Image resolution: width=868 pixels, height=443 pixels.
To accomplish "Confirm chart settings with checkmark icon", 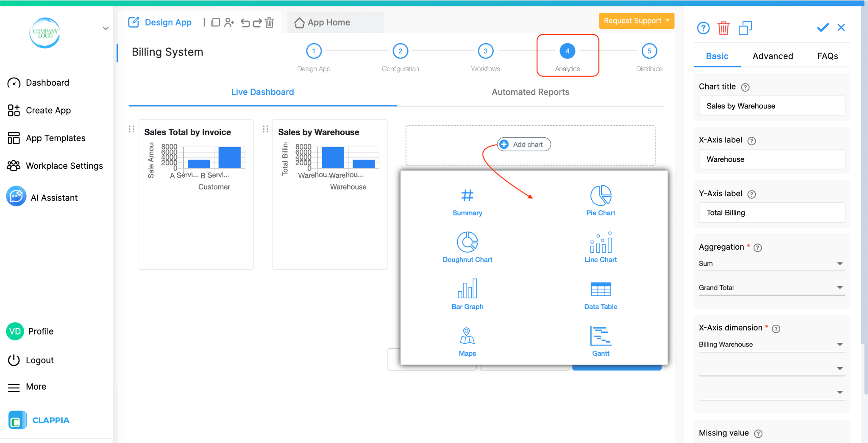I will pos(822,28).
